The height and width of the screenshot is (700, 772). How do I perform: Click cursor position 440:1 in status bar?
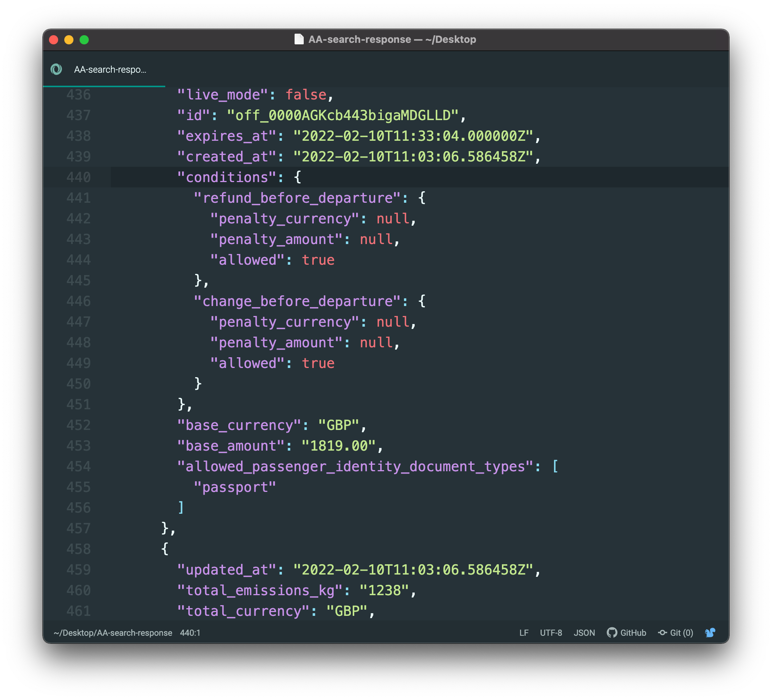pyautogui.click(x=190, y=633)
